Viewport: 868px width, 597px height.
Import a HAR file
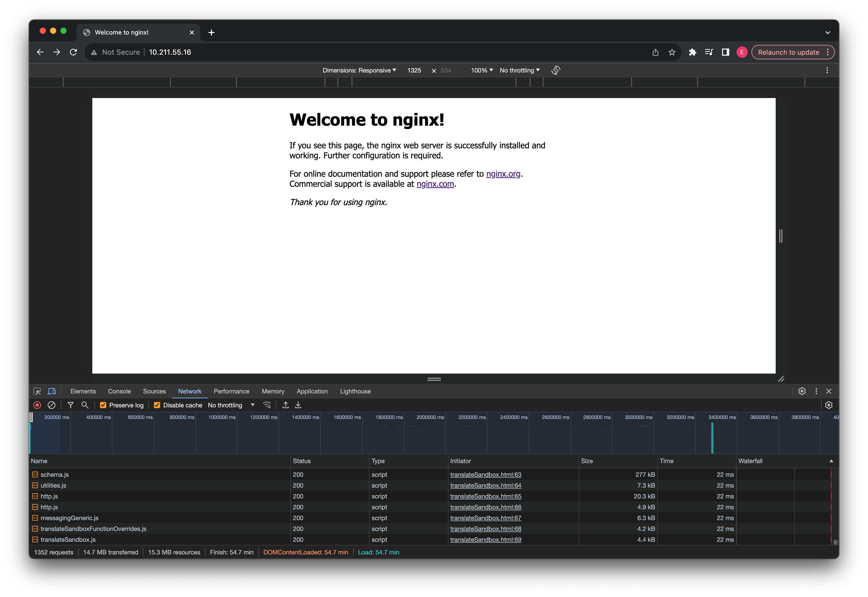[x=286, y=405]
